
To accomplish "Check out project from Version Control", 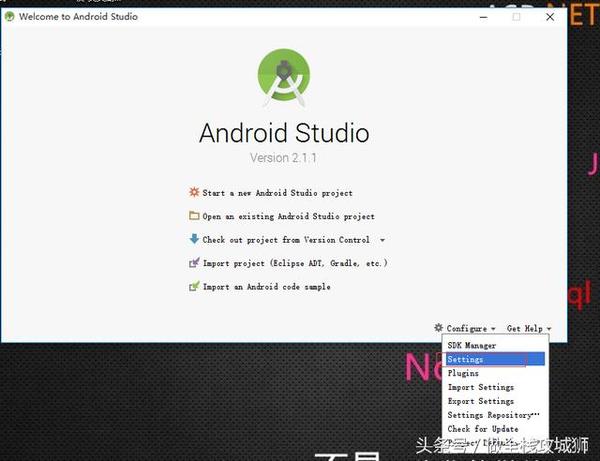I will click(x=286, y=240).
